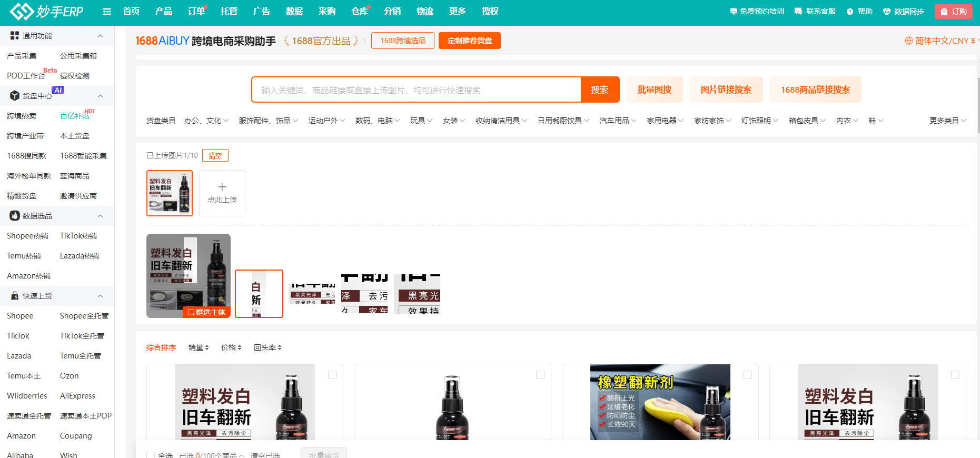The image size is (980, 458).
Task: Click 清空已选 in the bottom bar
Action: tap(265, 455)
